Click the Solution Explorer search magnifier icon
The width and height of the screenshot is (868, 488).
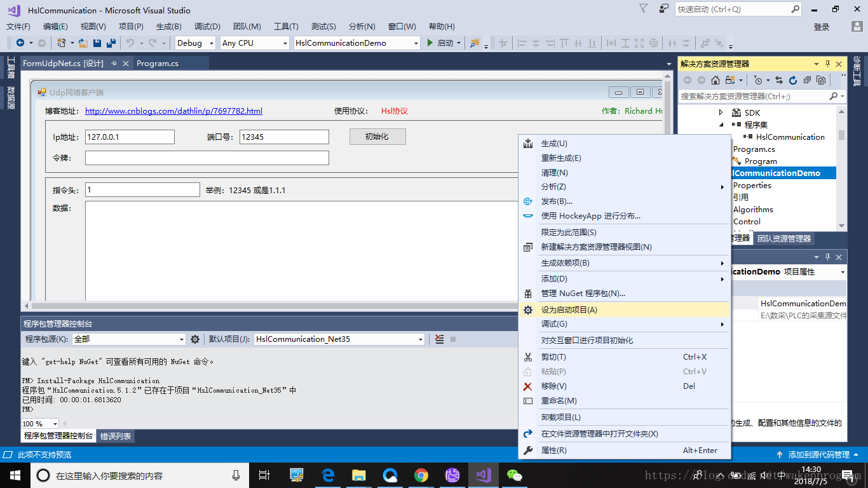point(834,96)
